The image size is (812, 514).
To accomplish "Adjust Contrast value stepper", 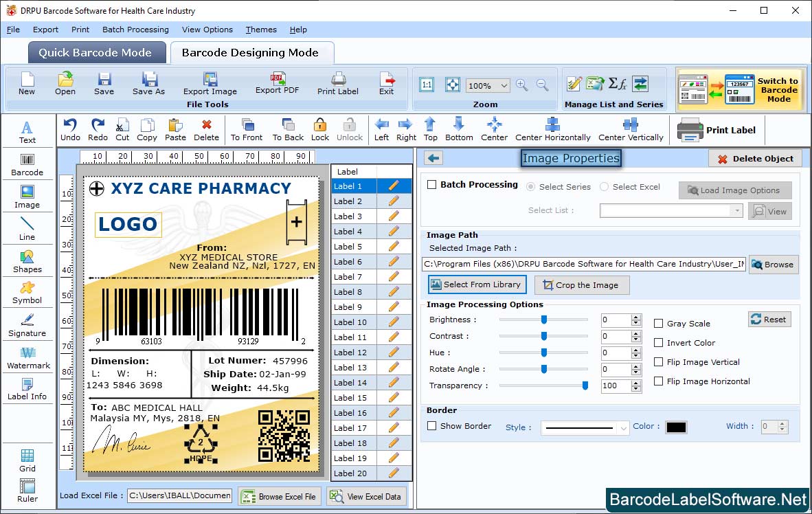I will coord(636,336).
